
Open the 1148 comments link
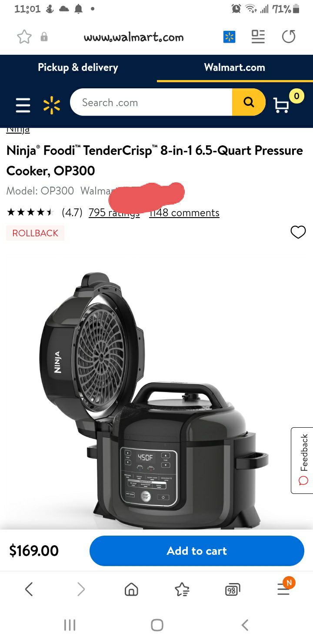(x=184, y=213)
